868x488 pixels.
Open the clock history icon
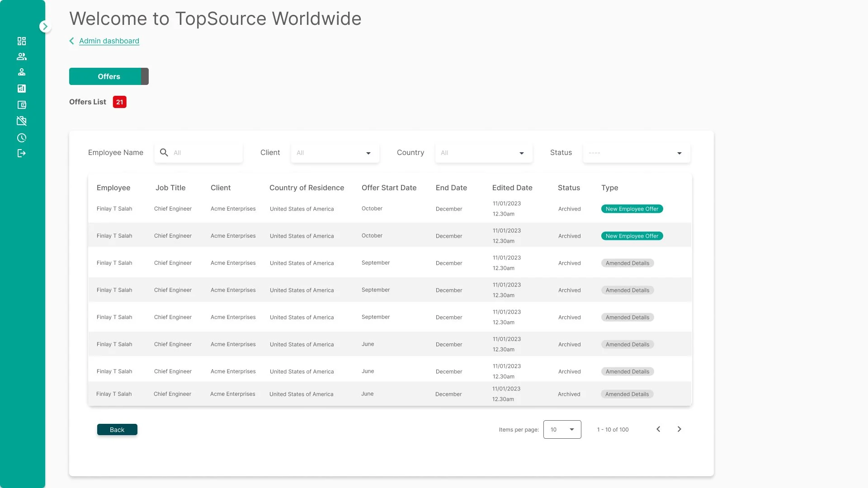click(x=22, y=138)
